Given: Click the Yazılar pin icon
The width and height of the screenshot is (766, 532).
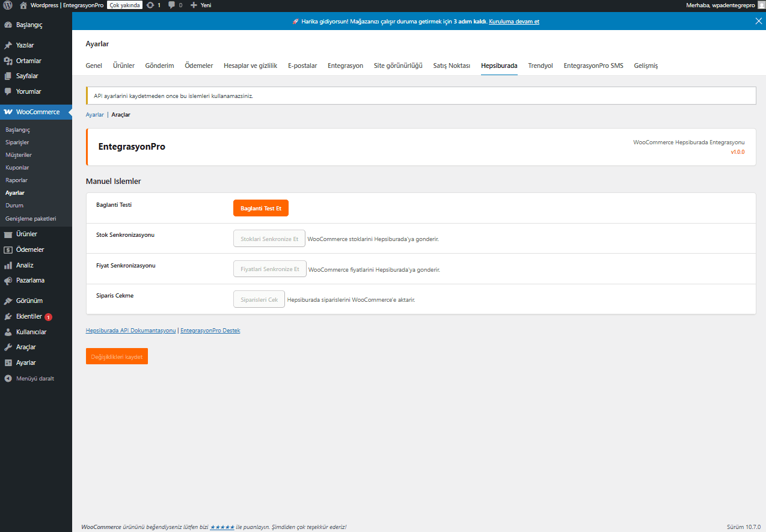Looking at the screenshot, I should tap(8, 46).
